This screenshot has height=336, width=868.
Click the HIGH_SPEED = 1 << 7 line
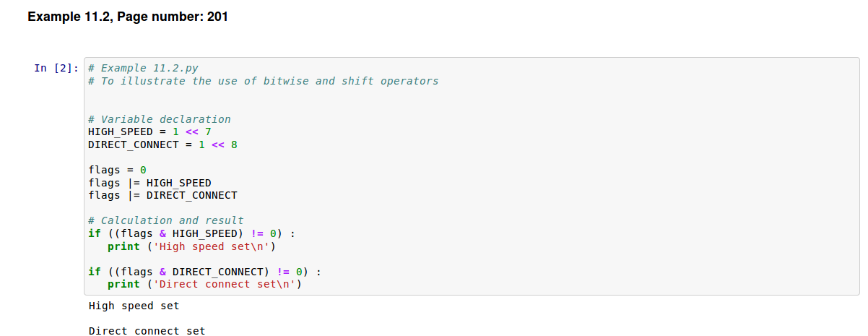149,132
